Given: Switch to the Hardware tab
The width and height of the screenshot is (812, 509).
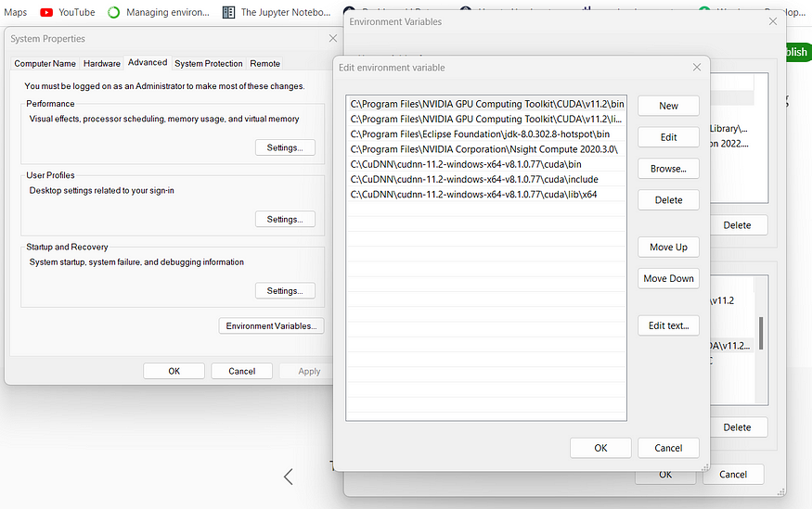Looking at the screenshot, I should point(101,64).
